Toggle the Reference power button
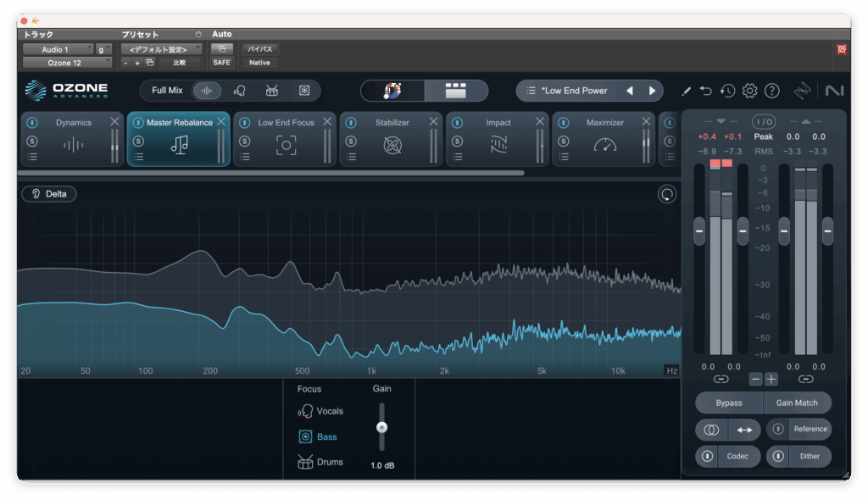This screenshot has width=868, height=500. (x=778, y=429)
